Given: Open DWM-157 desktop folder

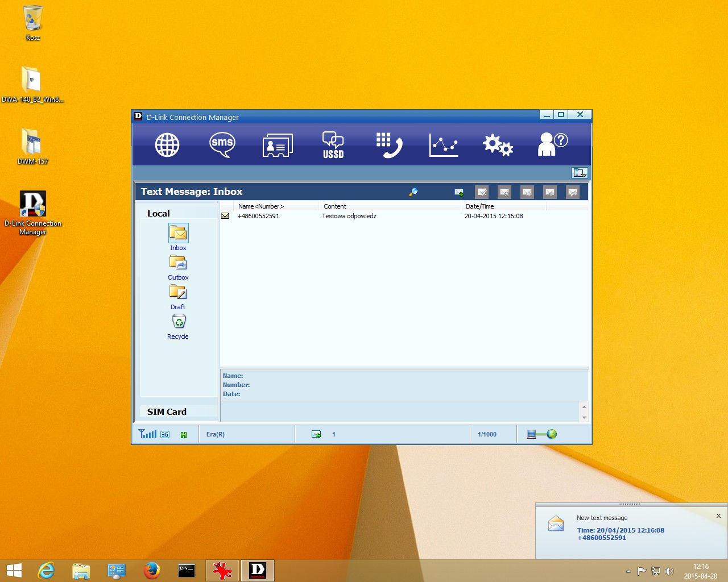Looking at the screenshot, I should [32, 147].
